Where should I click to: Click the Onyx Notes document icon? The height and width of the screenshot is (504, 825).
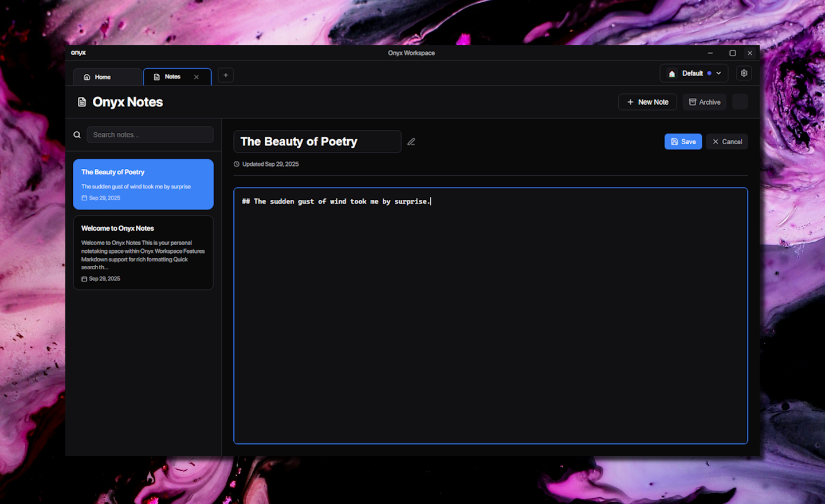82,102
